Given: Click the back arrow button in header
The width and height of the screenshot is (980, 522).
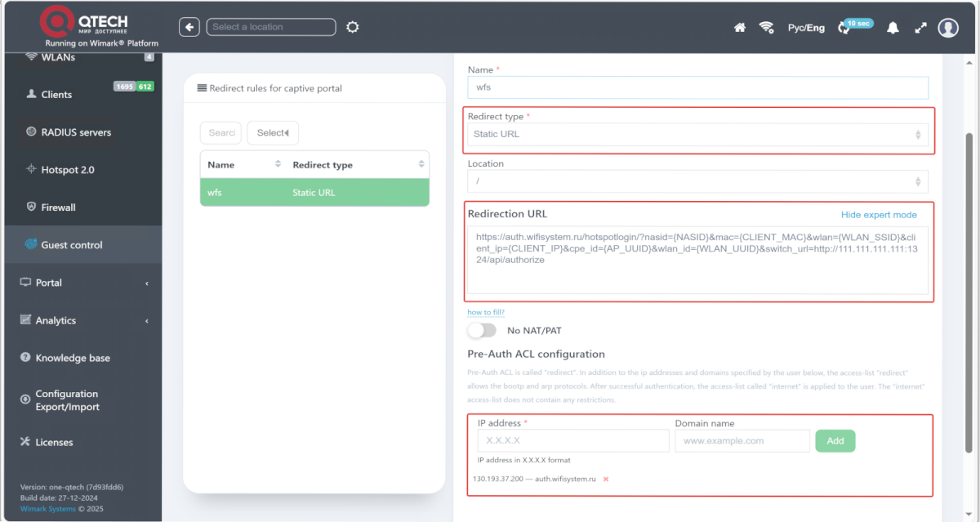Looking at the screenshot, I should (x=189, y=27).
